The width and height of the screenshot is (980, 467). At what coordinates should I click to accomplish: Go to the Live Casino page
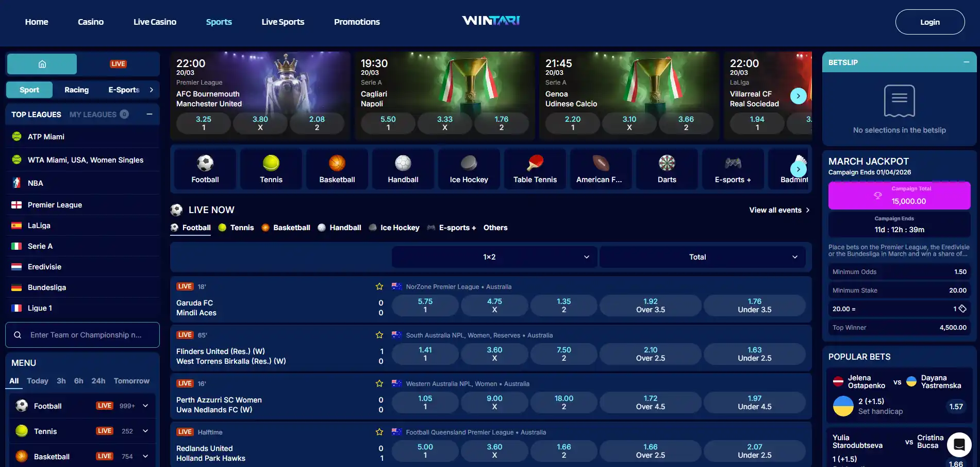(155, 22)
